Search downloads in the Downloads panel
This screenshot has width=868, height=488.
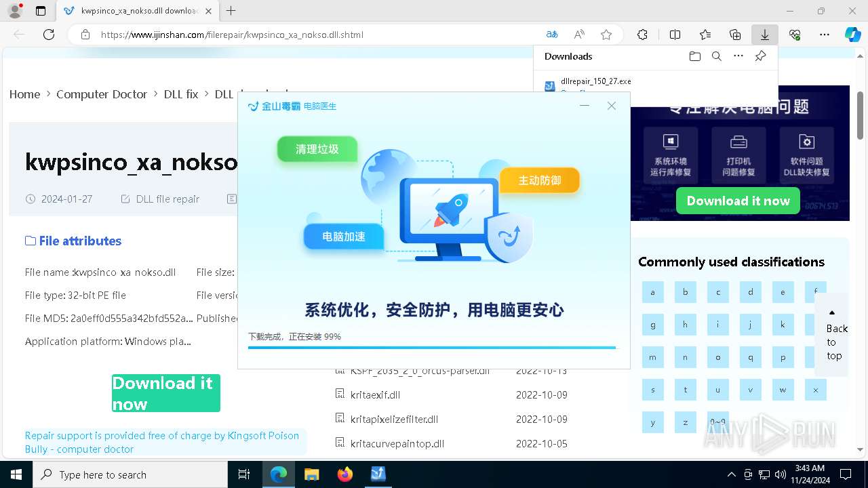click(716, 56)
